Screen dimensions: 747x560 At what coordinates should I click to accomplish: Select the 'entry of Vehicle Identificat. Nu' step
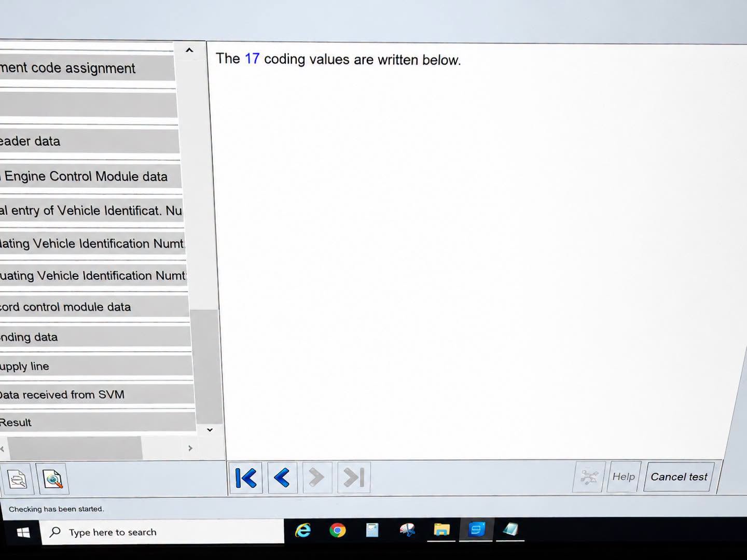coord(91,211)
